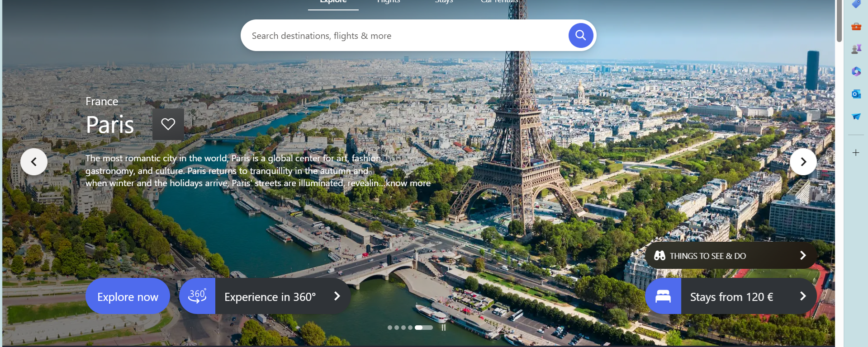The height and width of the screenshot is (347, 868).
Task: Open the 'know more' link for Paris
Action: coord(408,183)
